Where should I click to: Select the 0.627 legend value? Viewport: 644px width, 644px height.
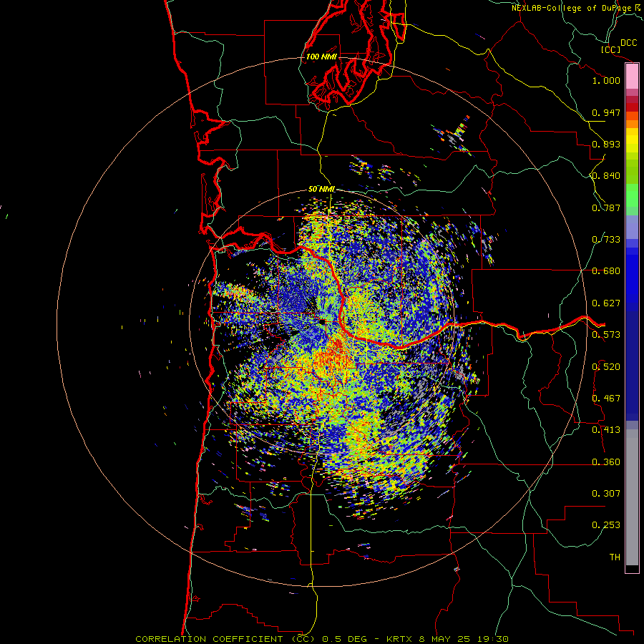[606, 303]
